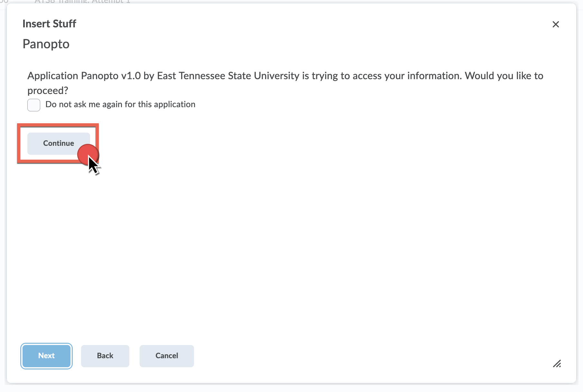Go Back to the previous step
This screenshot has width=583, height=392.
pyautogui.click(x=105, y=356)
